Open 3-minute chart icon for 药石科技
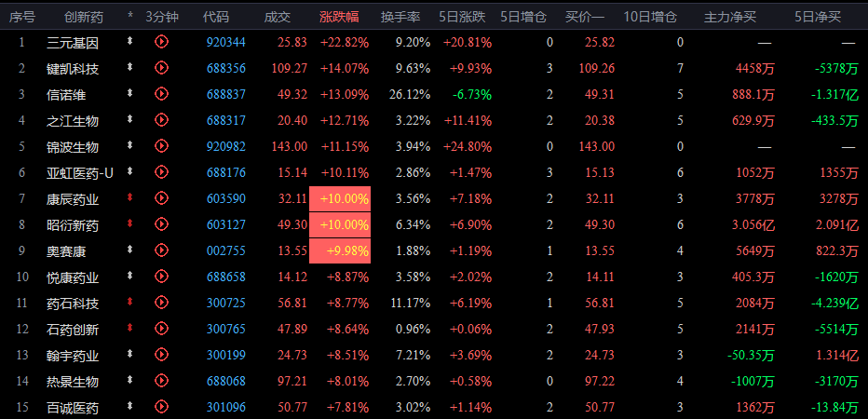 coord(161,302)
